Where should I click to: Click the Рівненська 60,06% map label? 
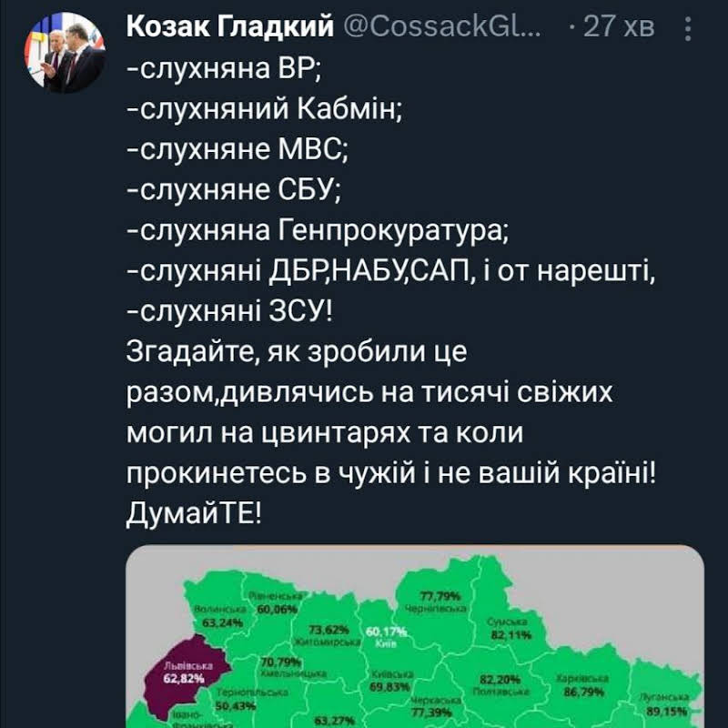click(x=277, y=602)
